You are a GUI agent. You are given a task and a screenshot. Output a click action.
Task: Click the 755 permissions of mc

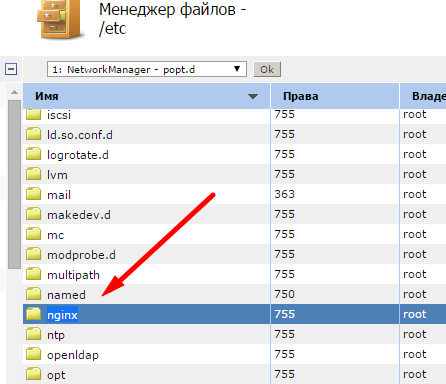[285, 234]
